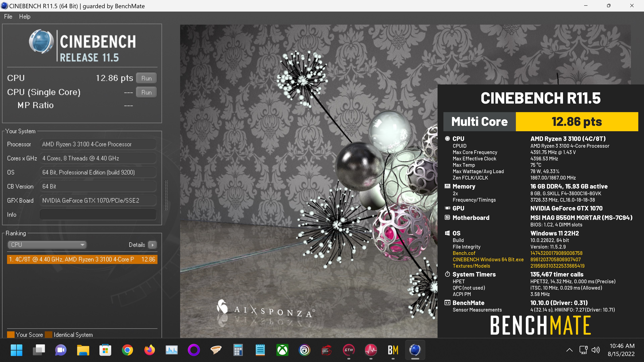Click the Textures/Models integrity entry
This screenshot has width=644, height=362.
click(471, 266)
